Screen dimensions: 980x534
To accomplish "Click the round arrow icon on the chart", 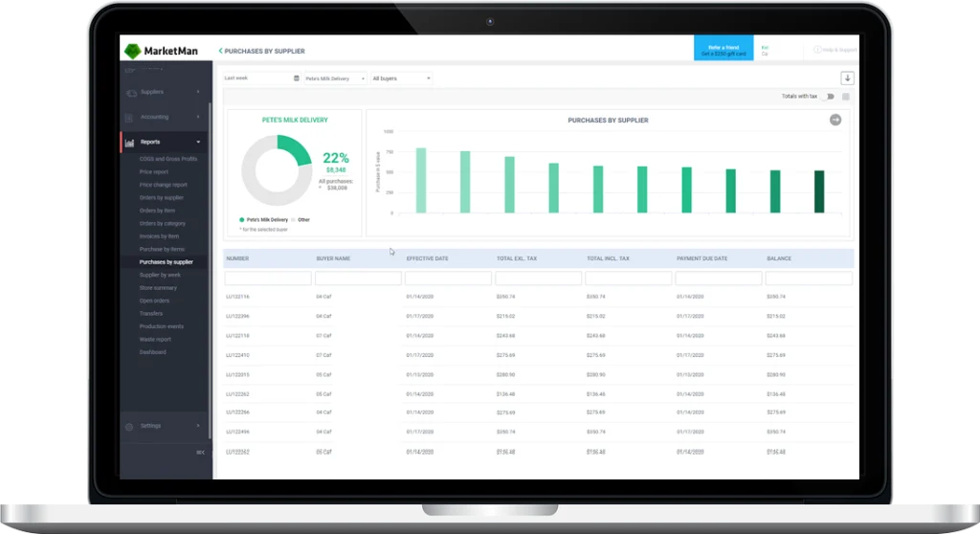I will tap(835, 120).
